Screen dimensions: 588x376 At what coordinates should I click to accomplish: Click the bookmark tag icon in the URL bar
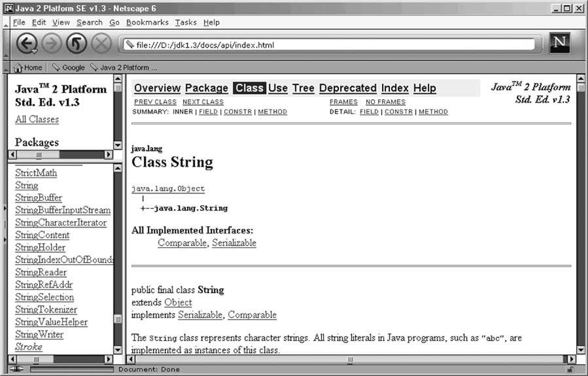tap(130, 44)
